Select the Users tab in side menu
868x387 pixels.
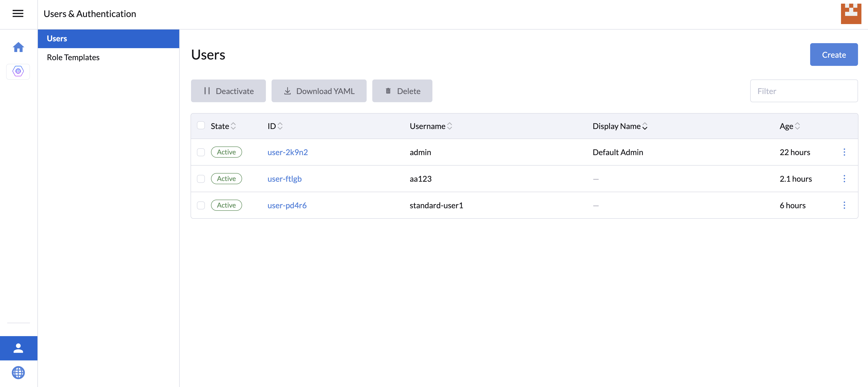click(x=108, y=38)
